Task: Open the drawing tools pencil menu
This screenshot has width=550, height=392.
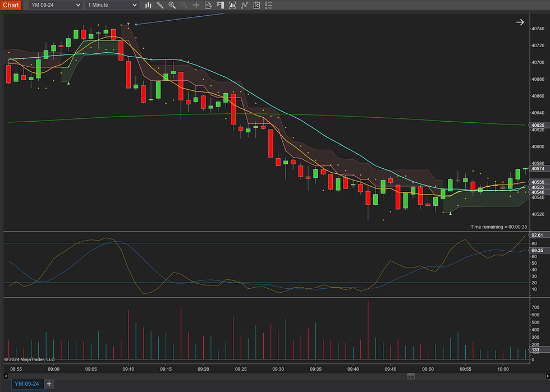Action: point(160,5)
